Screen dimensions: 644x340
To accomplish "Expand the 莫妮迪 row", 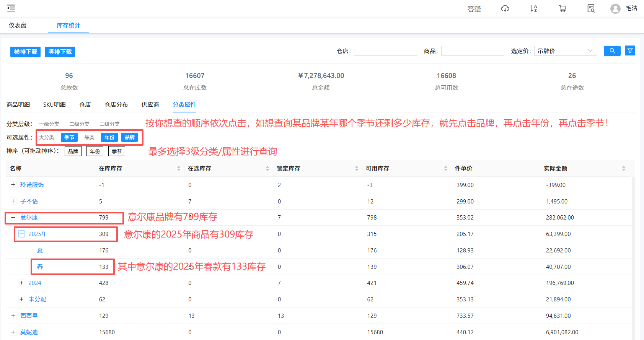I will pyautogui.click(x=13, y=332).
